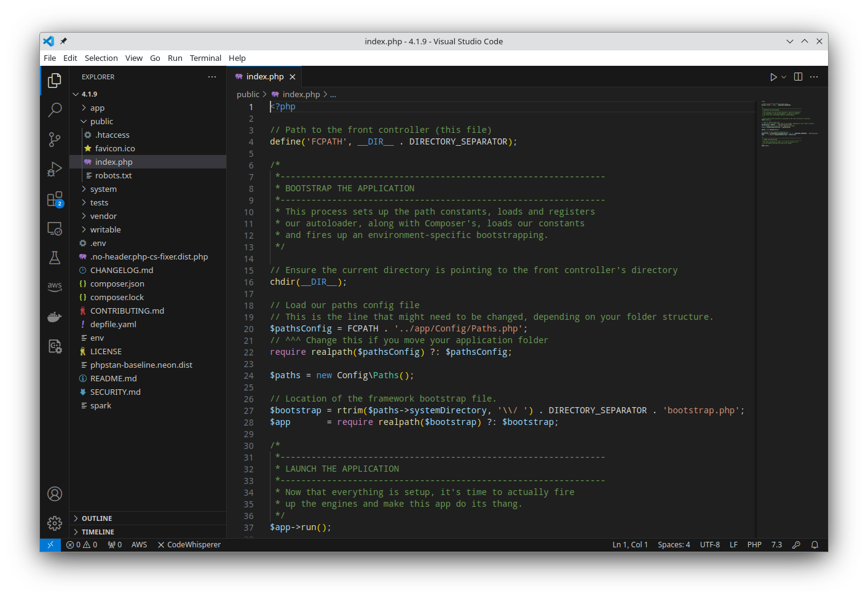Screen dimensions: 868x599
Task: Expand the writable folder
Action: [x=148, y=229]
